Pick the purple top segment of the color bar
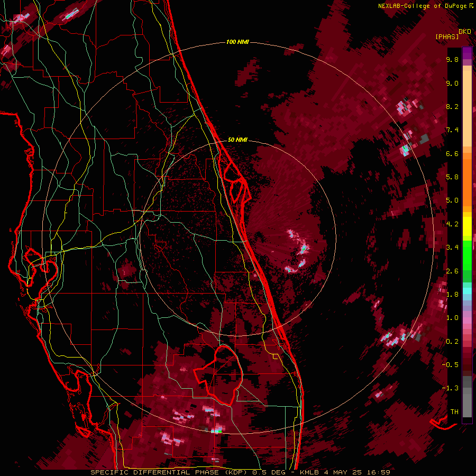Screen dimensions: 476x476 point(467,53)
